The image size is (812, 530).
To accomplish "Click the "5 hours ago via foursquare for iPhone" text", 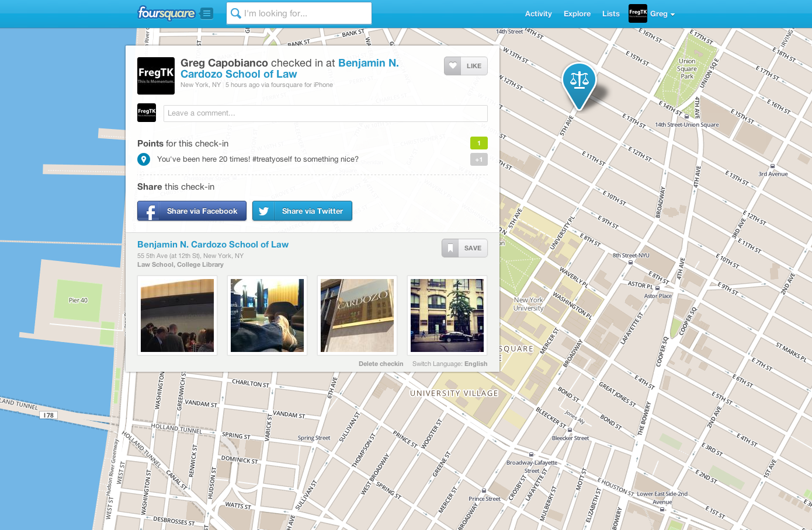I will (279, 85).
